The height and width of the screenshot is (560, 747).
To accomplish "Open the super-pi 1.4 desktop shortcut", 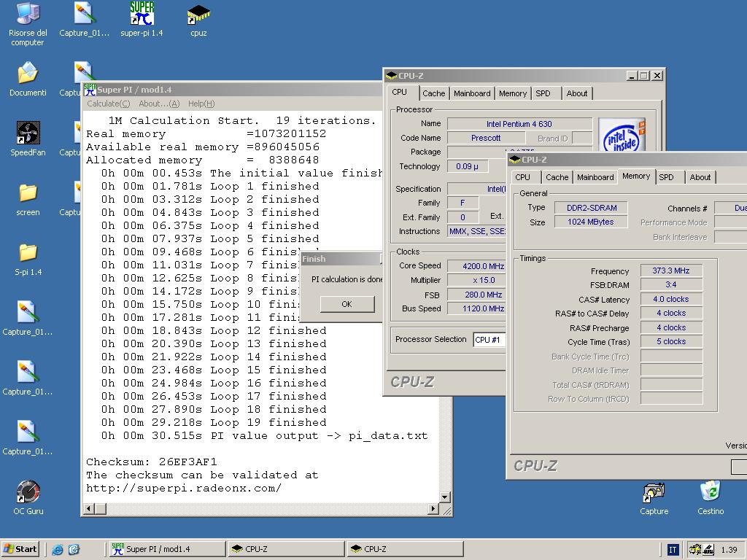I will click(142, 20).
